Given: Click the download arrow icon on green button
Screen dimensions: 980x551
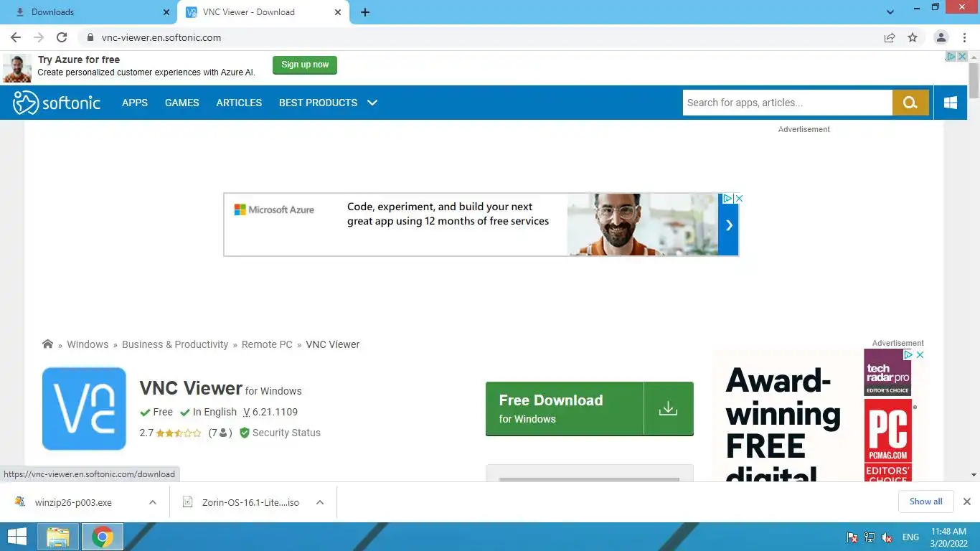Looking at the screenshot, I should coord(668,408).
